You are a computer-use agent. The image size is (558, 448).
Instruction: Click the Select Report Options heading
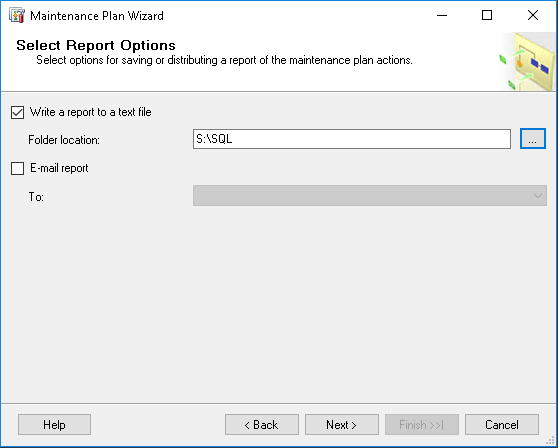click(x=96, y=46)
